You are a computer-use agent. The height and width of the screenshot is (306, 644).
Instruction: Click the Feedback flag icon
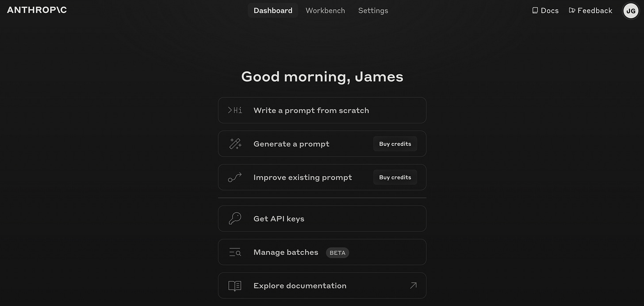point(572,11)
